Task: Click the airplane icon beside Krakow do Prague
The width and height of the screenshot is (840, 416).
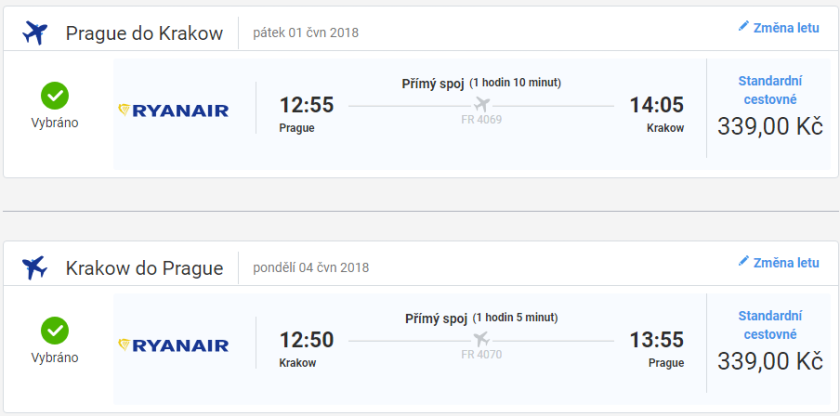Action: pos(35,267)
